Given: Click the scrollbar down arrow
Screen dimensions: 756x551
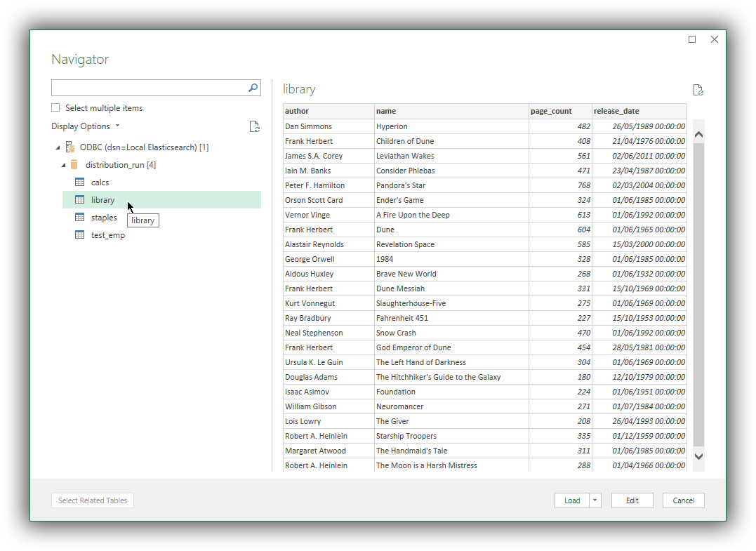Looking at the screenshot, I should [x=698, y=456].
